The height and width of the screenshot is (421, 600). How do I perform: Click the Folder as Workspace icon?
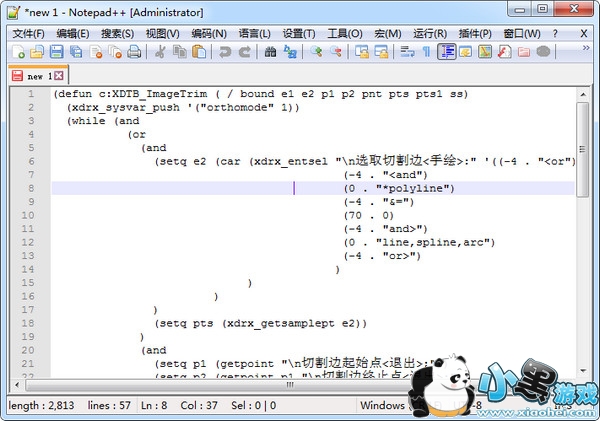[524, 51]
